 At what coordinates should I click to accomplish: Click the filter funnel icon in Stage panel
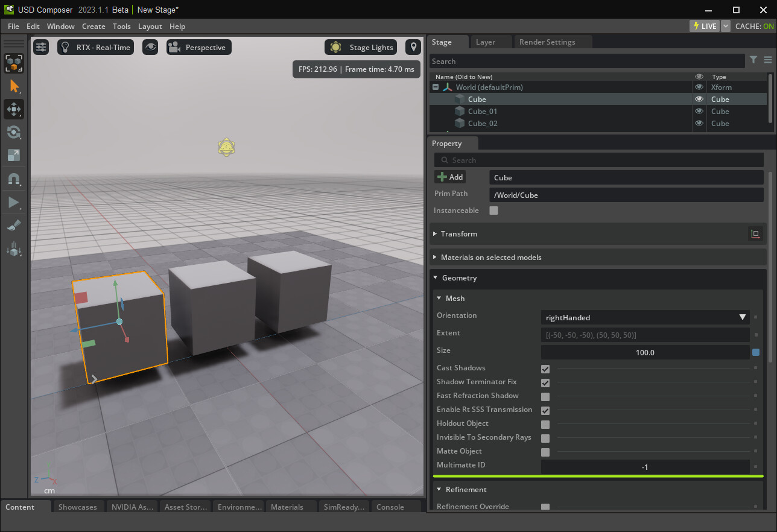[753, 60]
